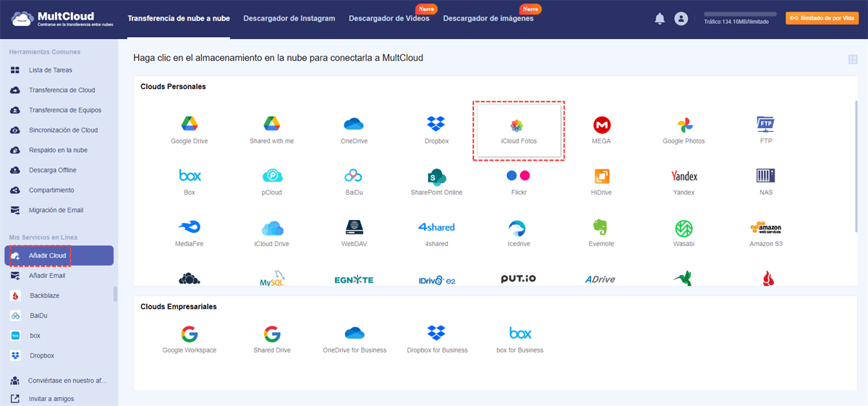Choose Dropbox for Business
This screenshot has height=406, width=868.
436,339
